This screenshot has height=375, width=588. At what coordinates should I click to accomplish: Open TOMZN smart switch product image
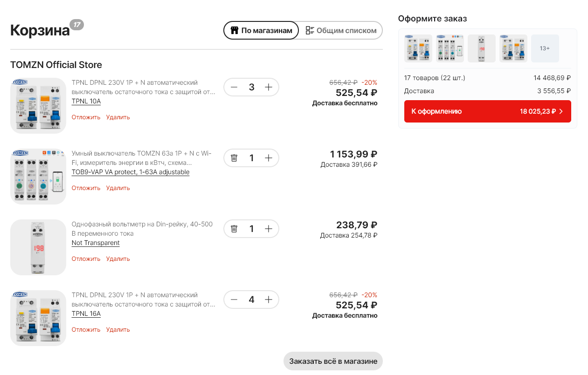38,177
